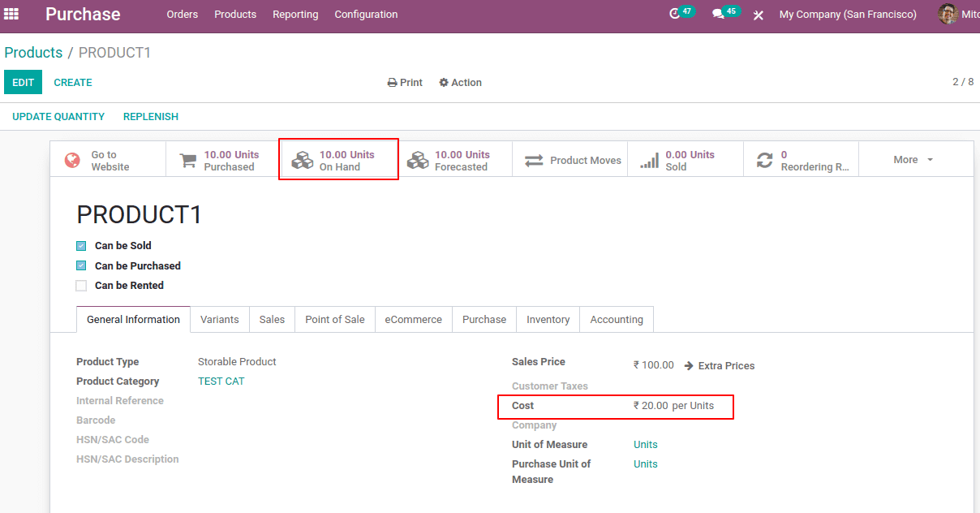The width and height of the screenshot is (980, 513).
Task: Toggle the Can be Purchased checkbox
Action: pos(81,266)
